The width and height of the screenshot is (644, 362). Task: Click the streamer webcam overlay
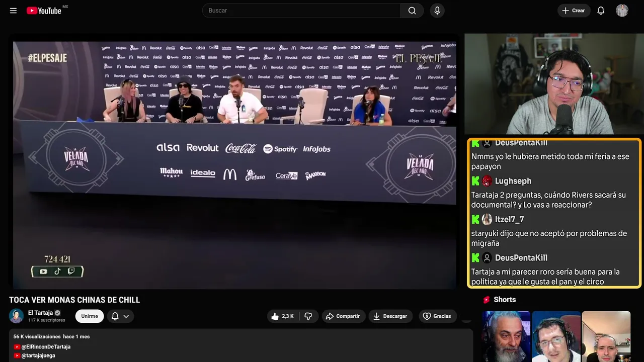[553, 84]
